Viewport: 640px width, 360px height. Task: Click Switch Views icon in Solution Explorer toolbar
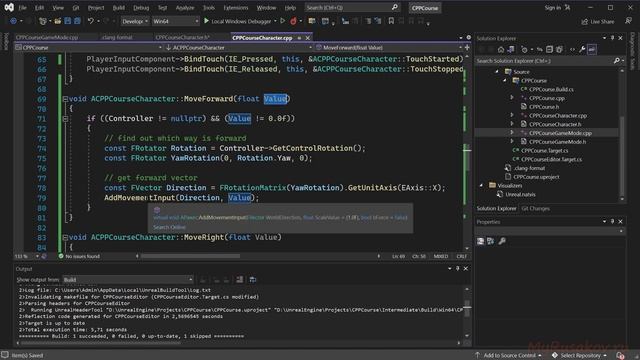[511, 49]
